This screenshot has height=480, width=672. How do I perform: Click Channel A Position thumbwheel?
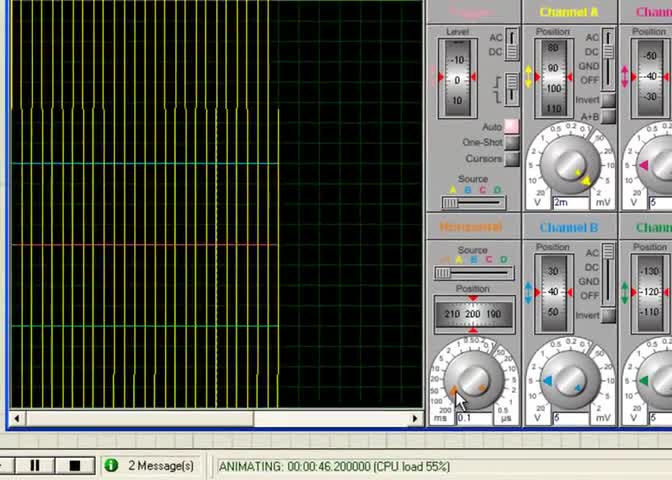(x=553, y=78)
